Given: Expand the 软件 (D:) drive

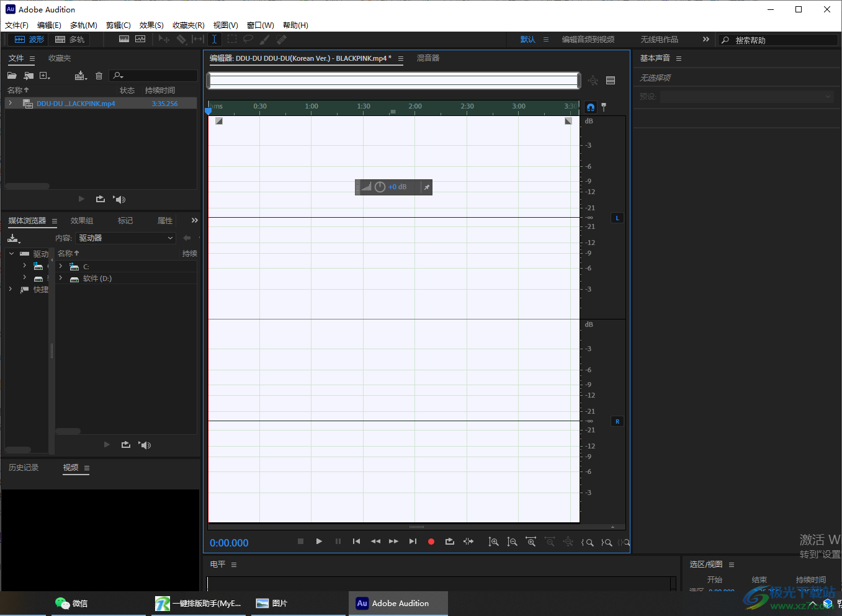Looking at the screenshot, I should click(x=61, y=279).
